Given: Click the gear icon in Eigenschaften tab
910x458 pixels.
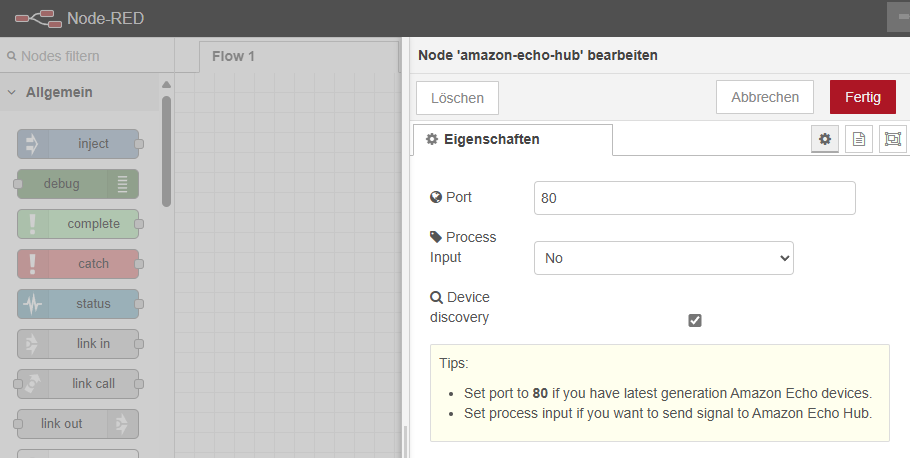Looking at the screenshot, I should pos(432,139).
